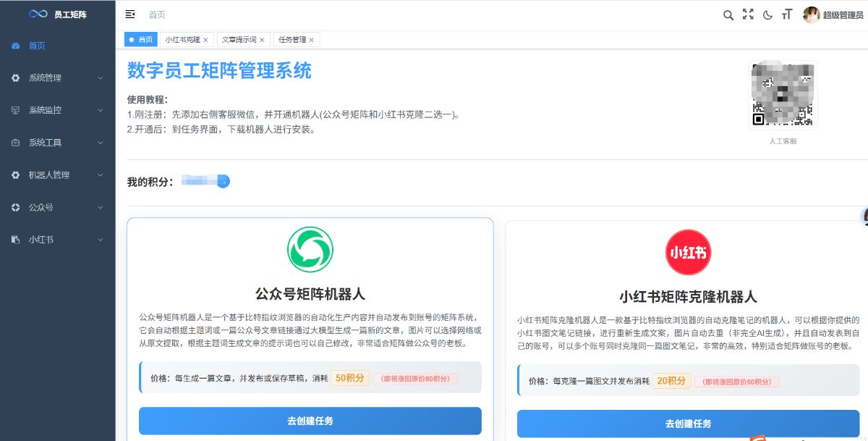The height and width of the screenshot is (441, 868).
Task: Click the fullscreen icon in the header
Action: pos(748,14)
